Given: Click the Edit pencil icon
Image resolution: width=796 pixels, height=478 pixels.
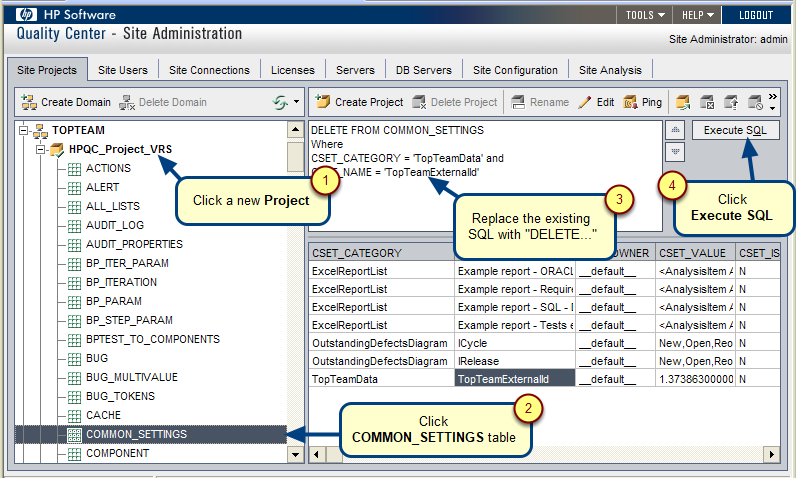Looking at the screenshot, I should click(x=585, y=102).
